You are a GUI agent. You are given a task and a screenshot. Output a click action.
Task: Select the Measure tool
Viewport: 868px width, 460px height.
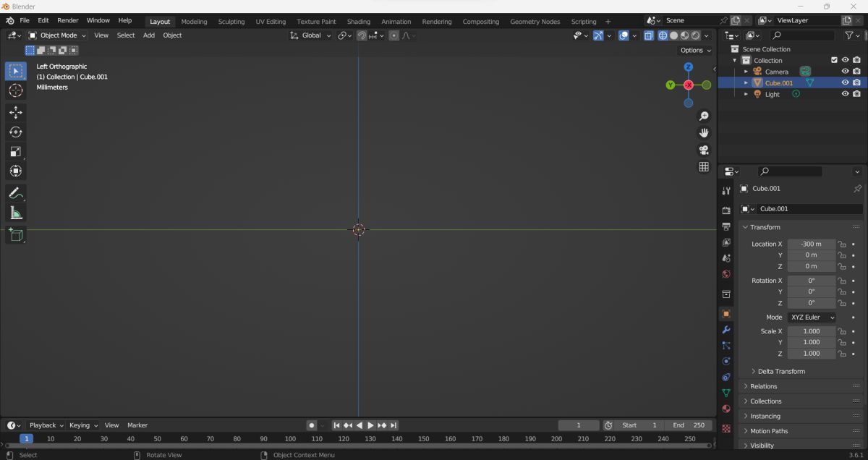[16, 213]
